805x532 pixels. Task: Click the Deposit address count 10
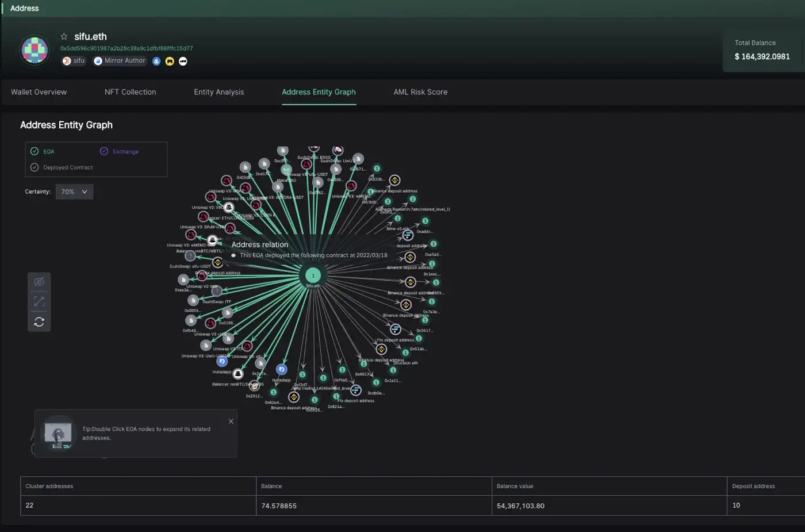tap(736, 506)
